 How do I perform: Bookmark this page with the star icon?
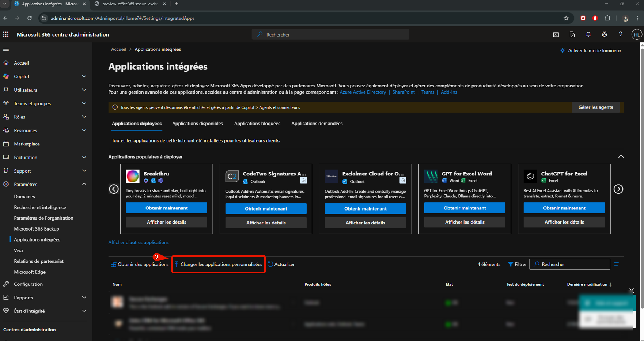pyautogui.click(x=566, y=18)
